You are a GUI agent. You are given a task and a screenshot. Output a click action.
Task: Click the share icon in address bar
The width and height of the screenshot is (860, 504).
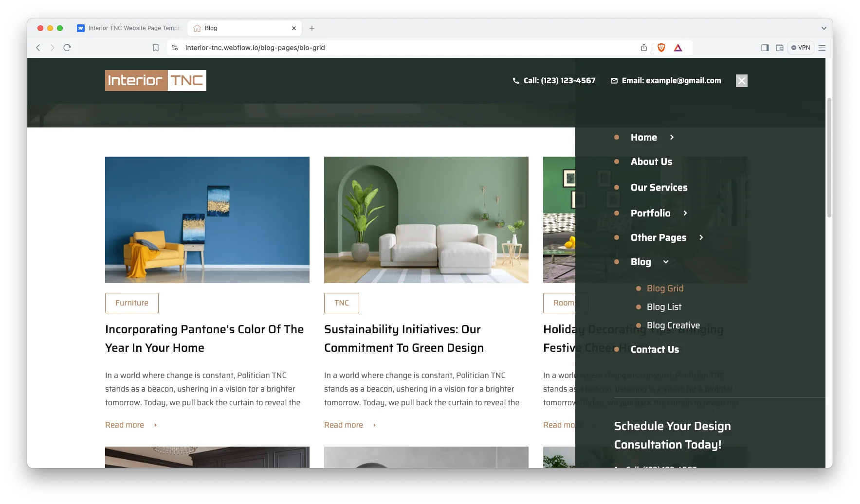(x=644, y=48)
